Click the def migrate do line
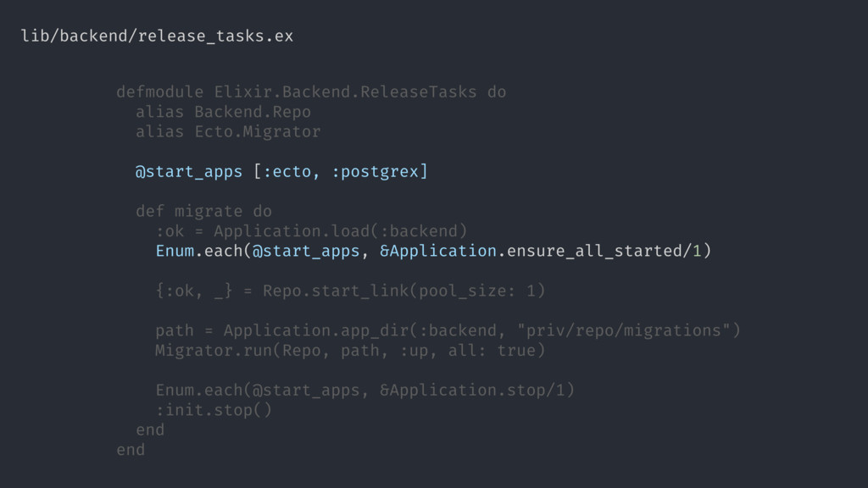 point(203,211)
